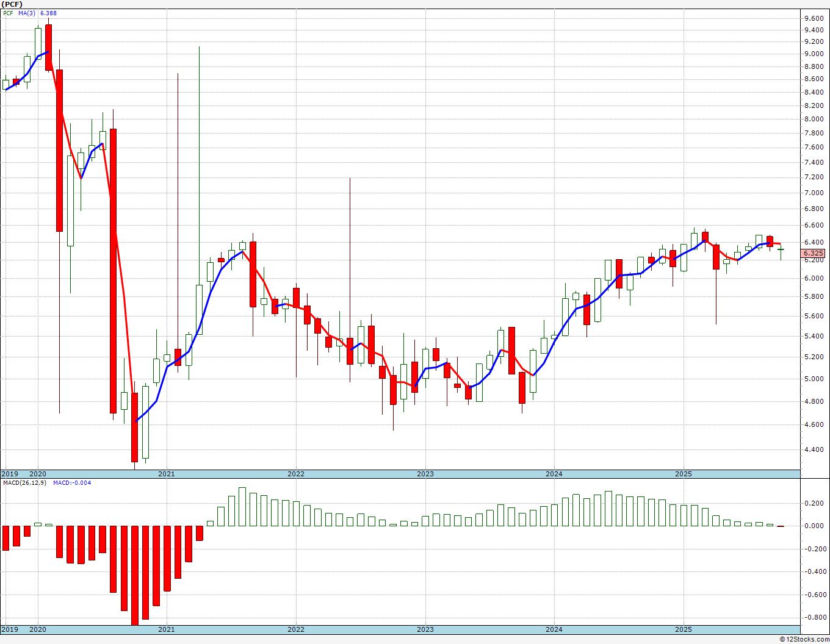Click the 5.000 price axis label
Viewport: 830px width, 644px height.
814,379
